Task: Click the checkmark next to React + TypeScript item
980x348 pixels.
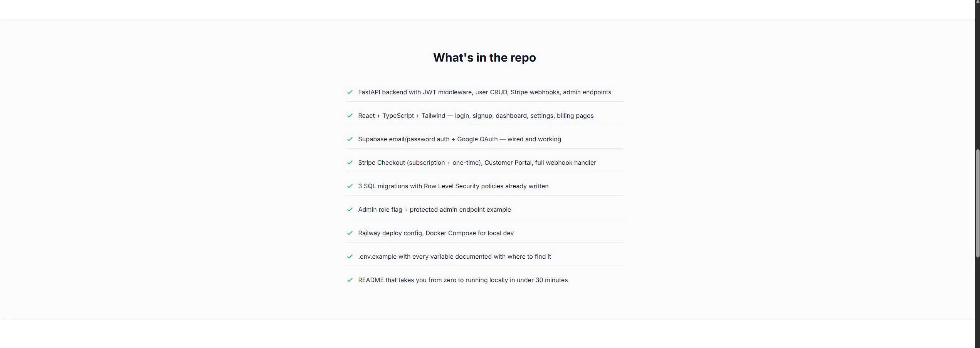Action: (350, 115)
